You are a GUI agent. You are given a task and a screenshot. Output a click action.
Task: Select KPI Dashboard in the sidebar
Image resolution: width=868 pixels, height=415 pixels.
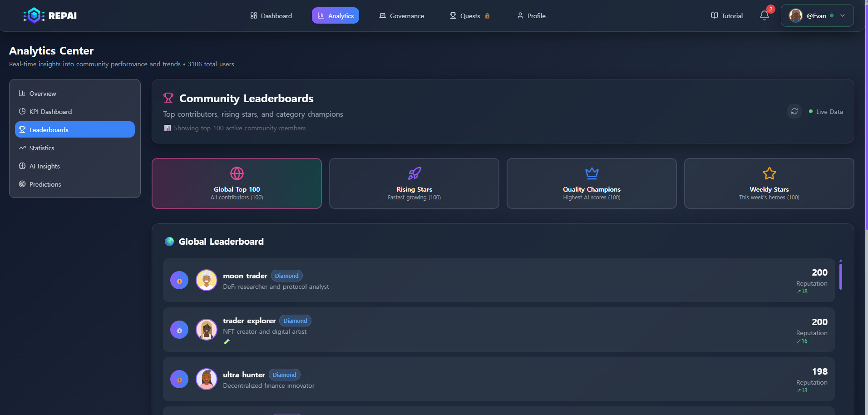coord(50,112)
